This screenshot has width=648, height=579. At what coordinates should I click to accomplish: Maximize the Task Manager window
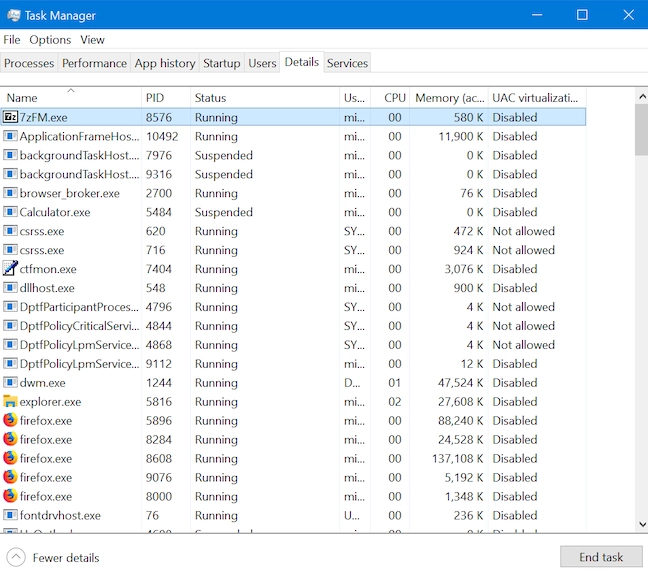582,15
